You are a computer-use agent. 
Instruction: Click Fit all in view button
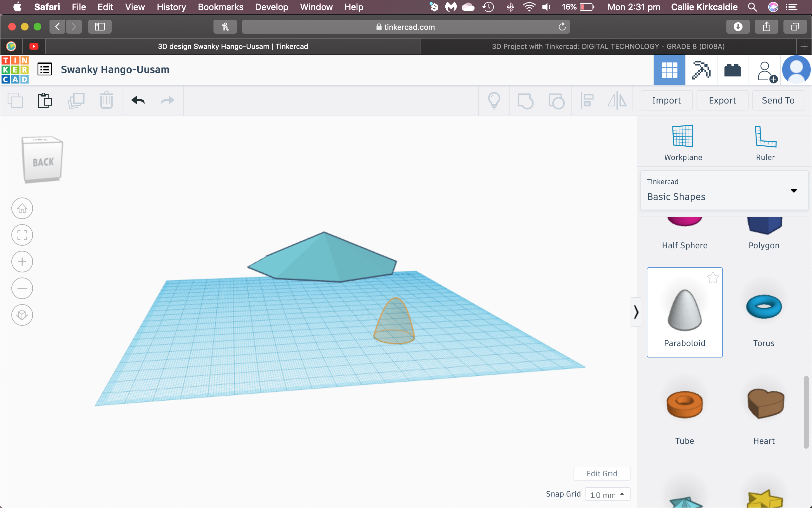[22, 235]
